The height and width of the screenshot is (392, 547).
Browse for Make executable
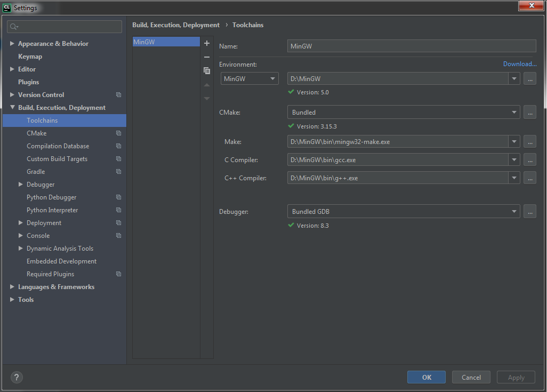point(529,142)
